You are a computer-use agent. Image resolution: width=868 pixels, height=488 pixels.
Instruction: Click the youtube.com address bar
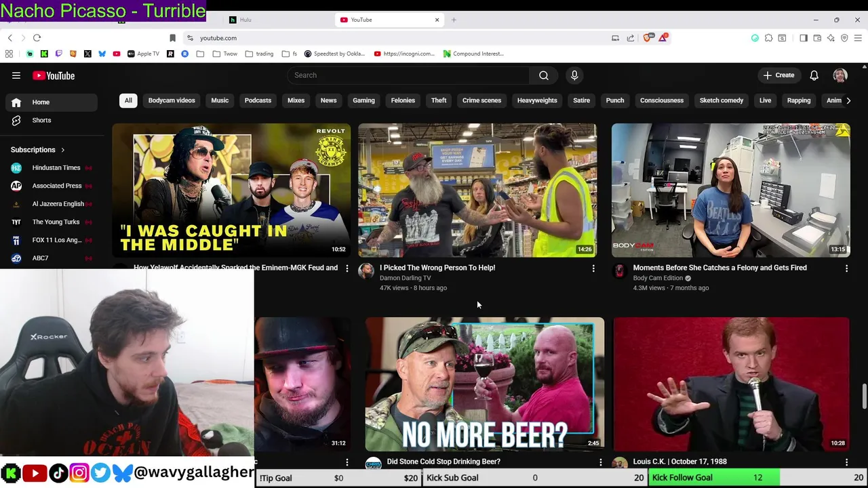pyautogui.click(x=393, y=38)
